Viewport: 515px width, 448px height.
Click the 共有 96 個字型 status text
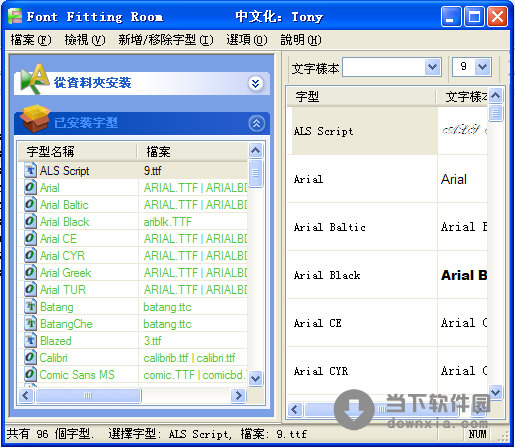tap(50, 434)
